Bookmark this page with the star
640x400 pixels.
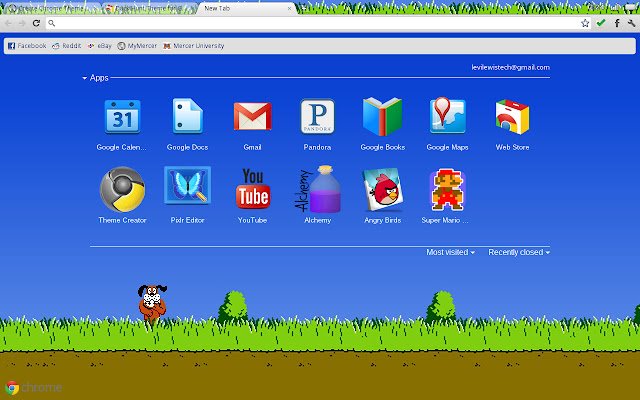[585, 23]
